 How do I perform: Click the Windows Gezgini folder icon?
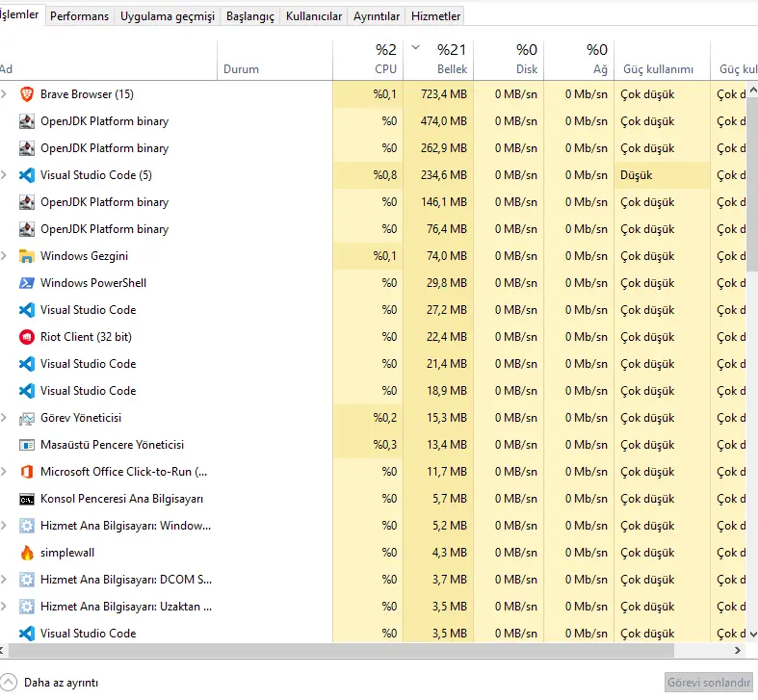click(x=27, y=256)
